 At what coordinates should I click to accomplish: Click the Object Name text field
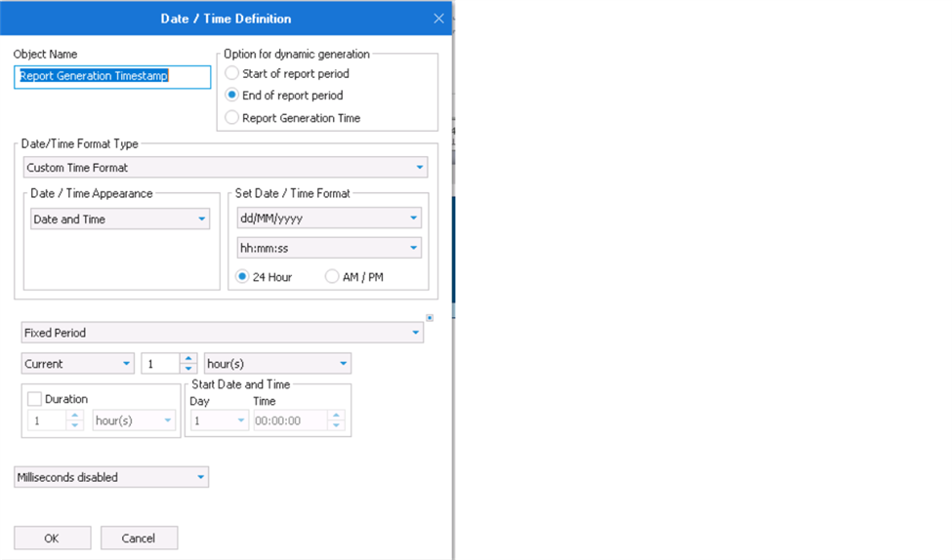coord(112,76)
